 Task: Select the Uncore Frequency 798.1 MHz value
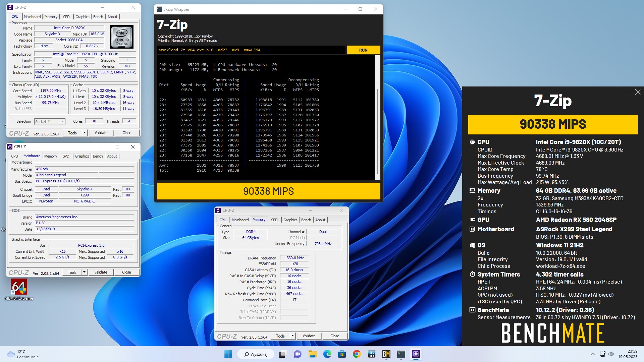323,244
